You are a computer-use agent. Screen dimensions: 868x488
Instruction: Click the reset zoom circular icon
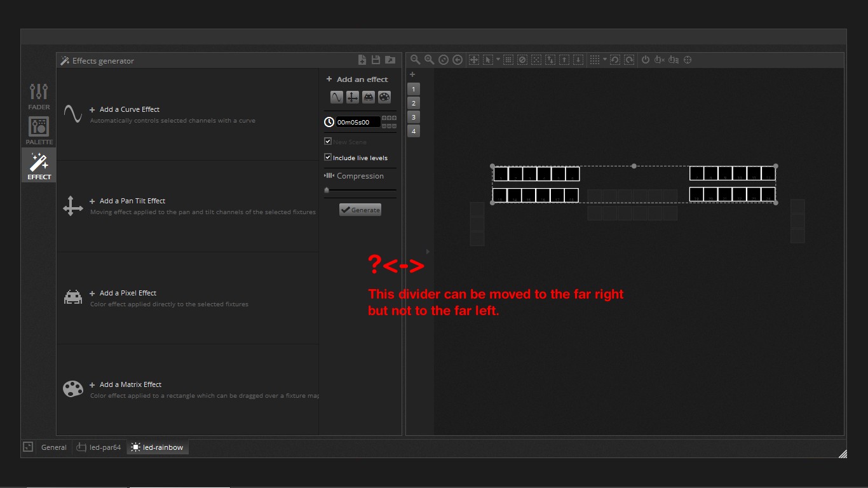(x=444, y=60)
